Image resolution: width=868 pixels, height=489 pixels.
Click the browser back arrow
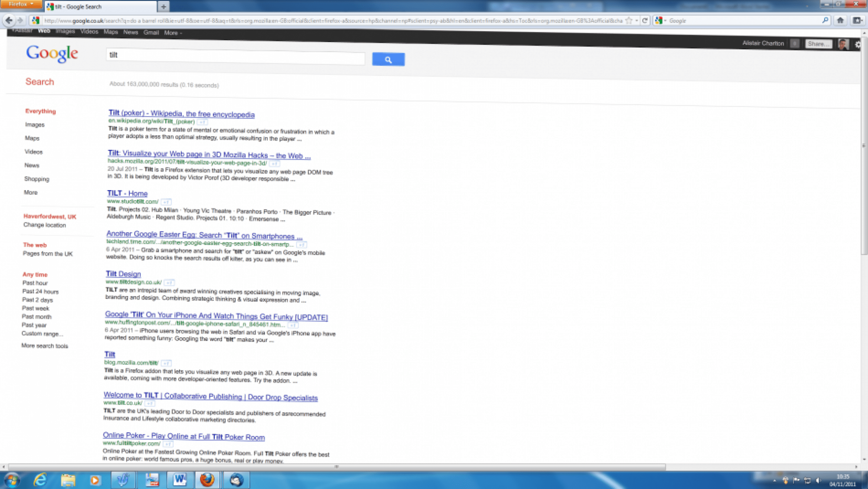9,21
